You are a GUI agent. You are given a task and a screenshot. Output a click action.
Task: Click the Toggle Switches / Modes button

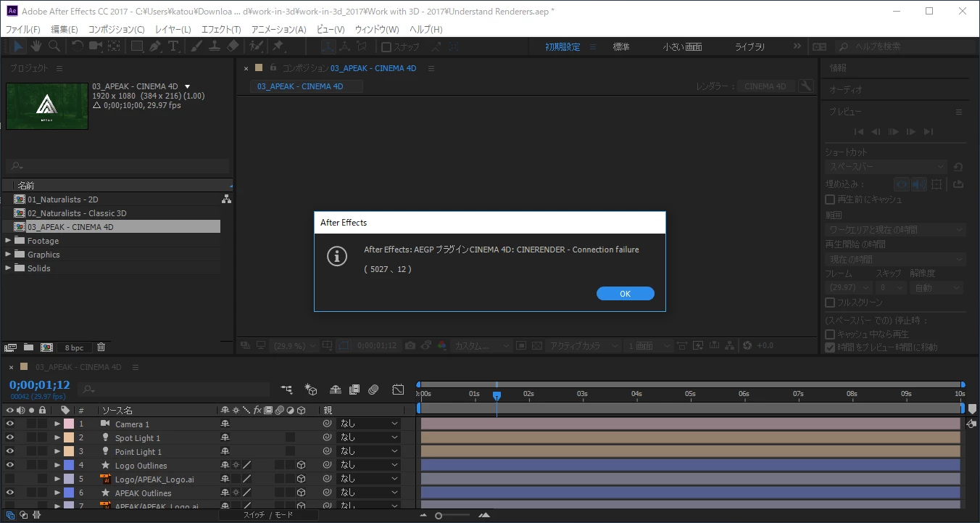click(268, 515)
